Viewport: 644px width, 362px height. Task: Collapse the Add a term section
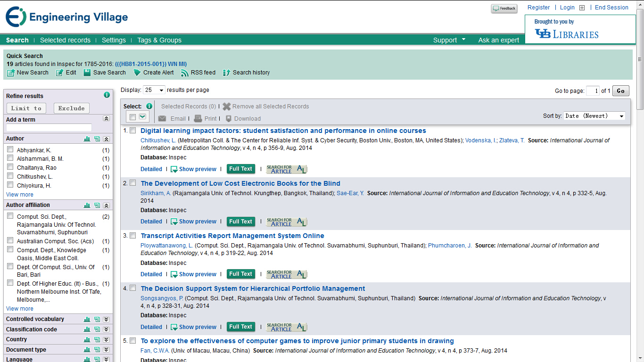[107, 119]
